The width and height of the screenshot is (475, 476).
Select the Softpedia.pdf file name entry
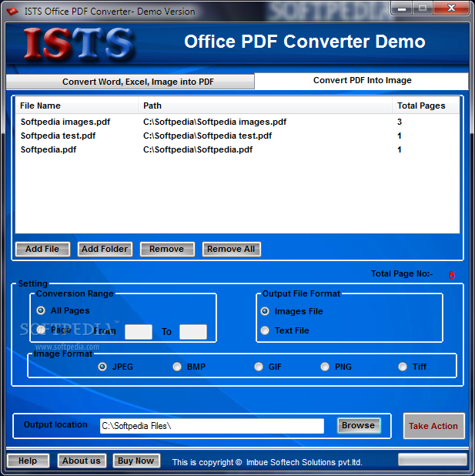[x=49, y=149]
